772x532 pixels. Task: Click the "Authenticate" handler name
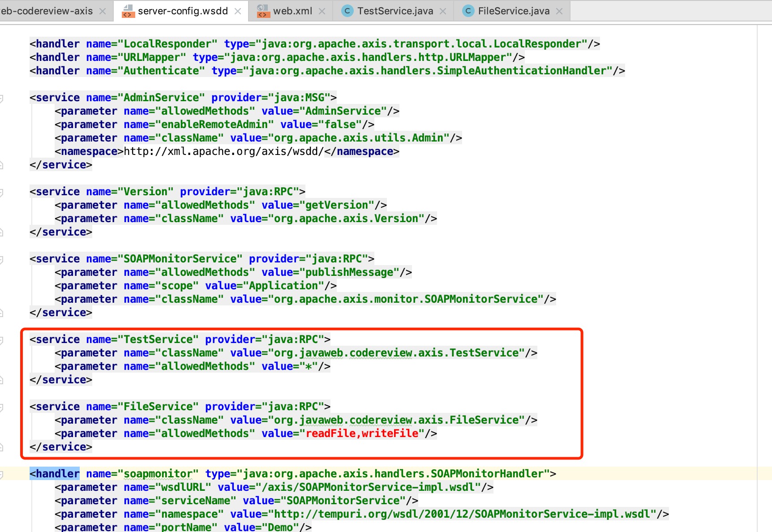pyautogui.click(x=161, y=71)
